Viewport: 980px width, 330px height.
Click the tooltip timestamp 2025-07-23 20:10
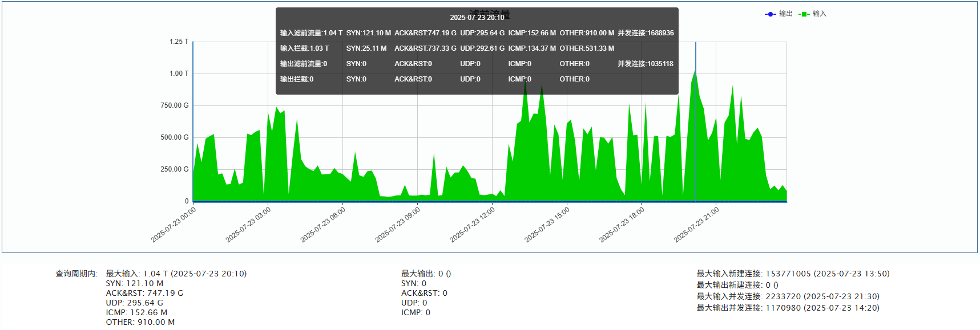tap(477, 18)
